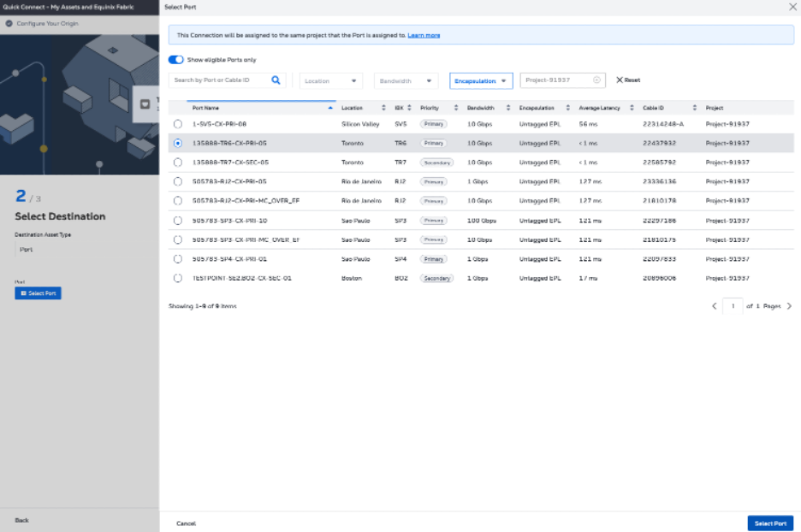
Task: Open the Bandwidth filter dropdown
Action: tap(406, 81)
